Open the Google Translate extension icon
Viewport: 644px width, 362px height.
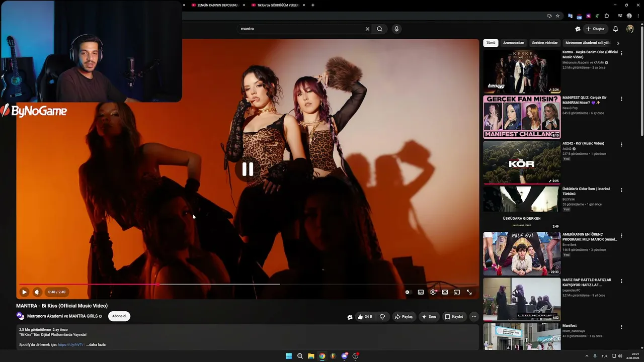coord(570,16)
